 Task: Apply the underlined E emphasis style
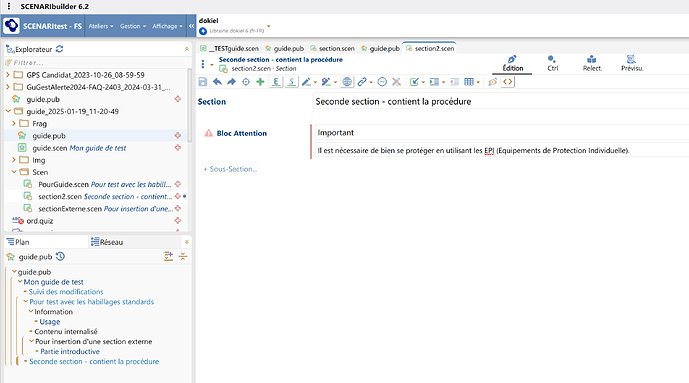276,82
